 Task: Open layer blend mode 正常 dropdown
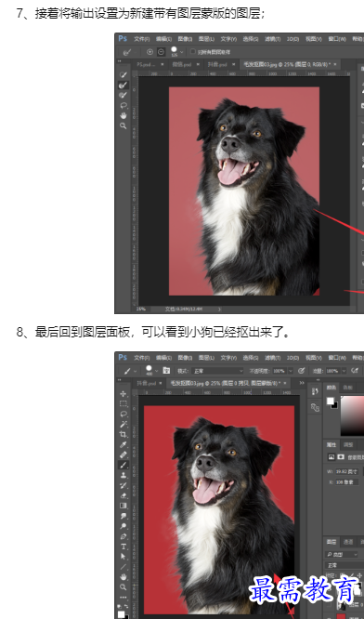point(344,565)
